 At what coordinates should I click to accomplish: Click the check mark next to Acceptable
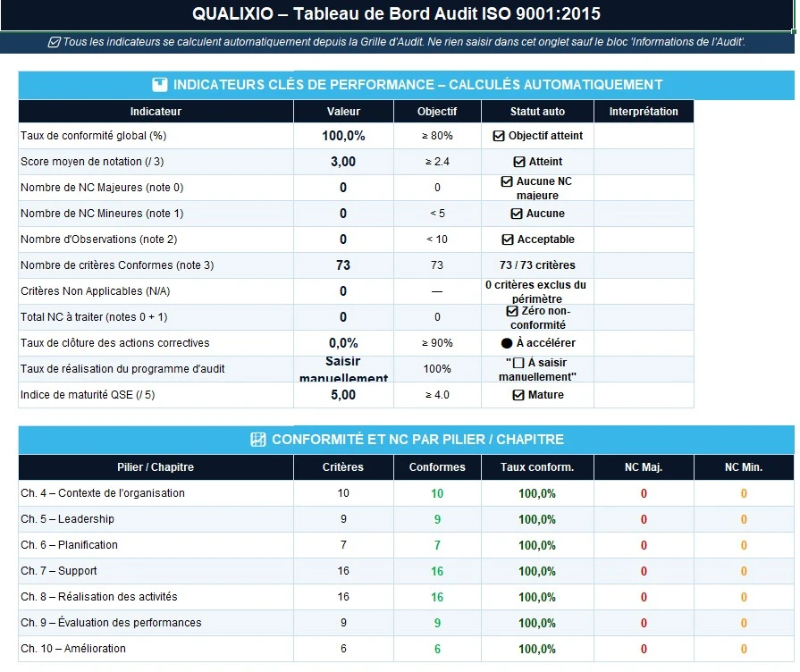coord(507,239)
